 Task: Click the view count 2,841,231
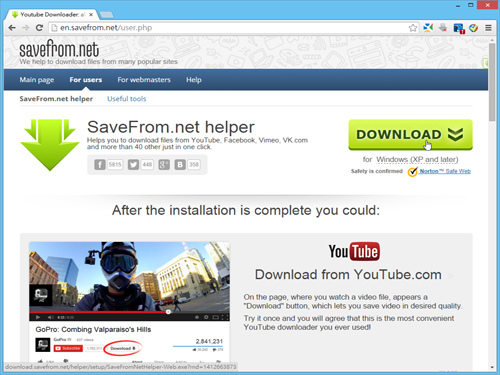click(x=209, y=341)
